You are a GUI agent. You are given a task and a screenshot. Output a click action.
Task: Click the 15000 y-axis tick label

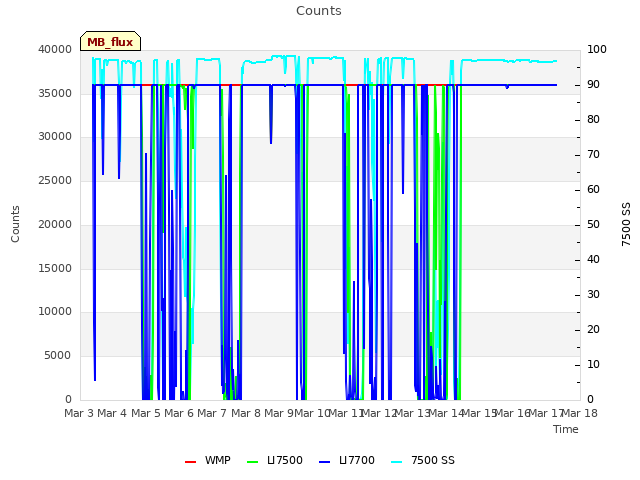55,269
